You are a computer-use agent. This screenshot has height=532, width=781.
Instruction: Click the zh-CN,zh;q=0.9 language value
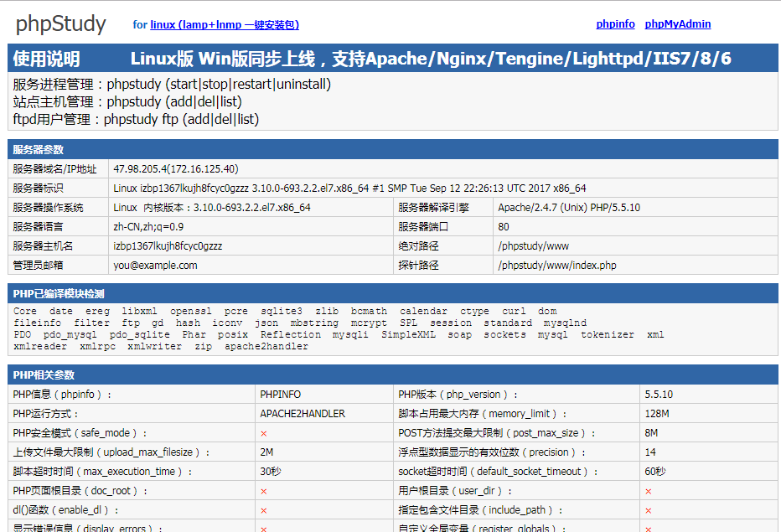148,227
